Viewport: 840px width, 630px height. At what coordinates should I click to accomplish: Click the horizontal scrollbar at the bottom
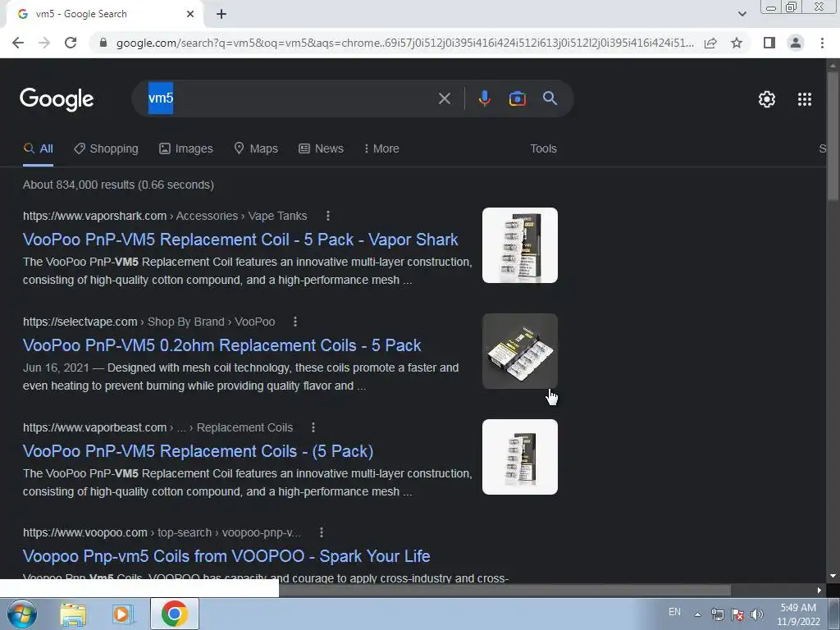[x=504, y=591]
